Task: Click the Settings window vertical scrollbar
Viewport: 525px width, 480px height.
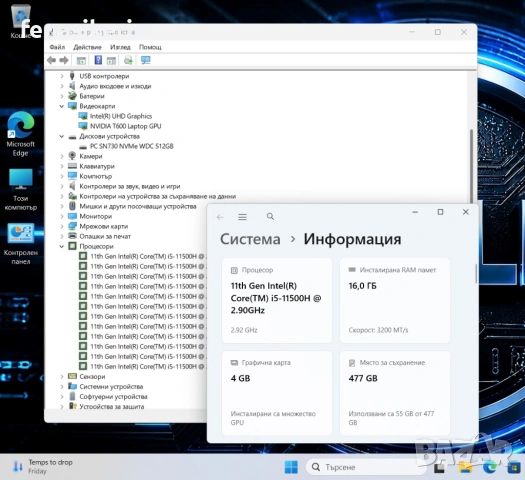Action: point(476,274)
